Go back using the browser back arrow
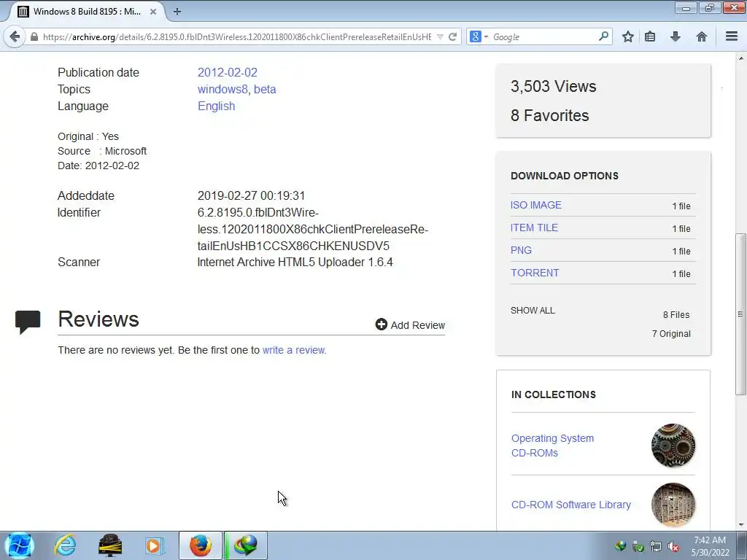 click(x=15, y=36)
